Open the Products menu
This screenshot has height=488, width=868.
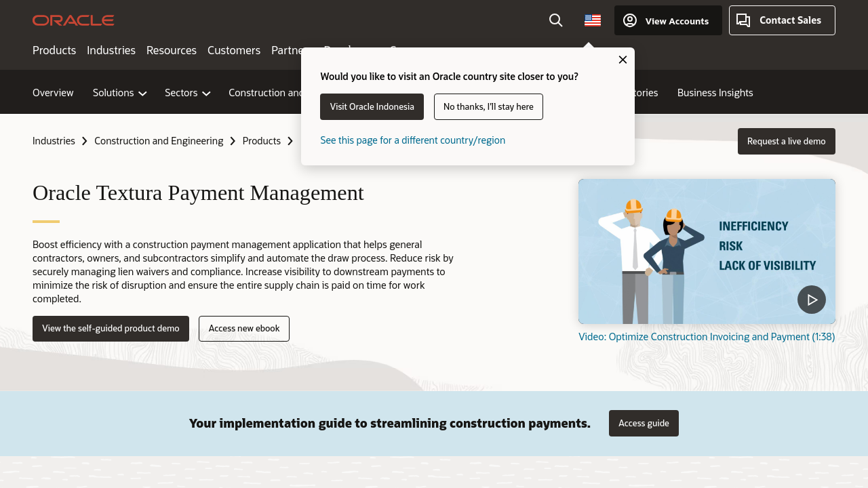tap(54, 50)
